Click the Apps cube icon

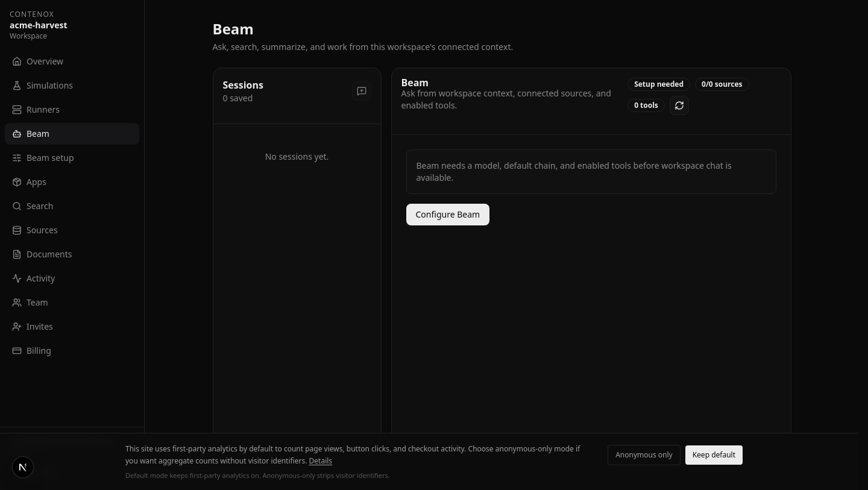click(17, 182)
